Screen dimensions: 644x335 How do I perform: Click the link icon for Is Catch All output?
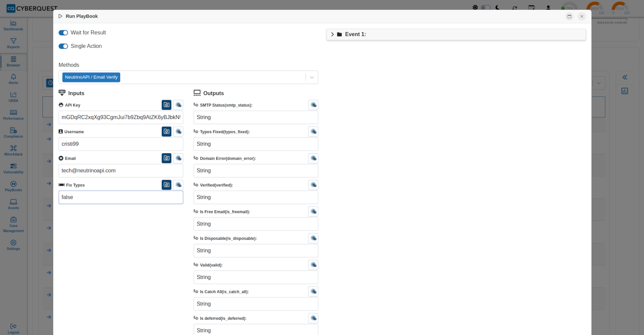pos(313,291)
